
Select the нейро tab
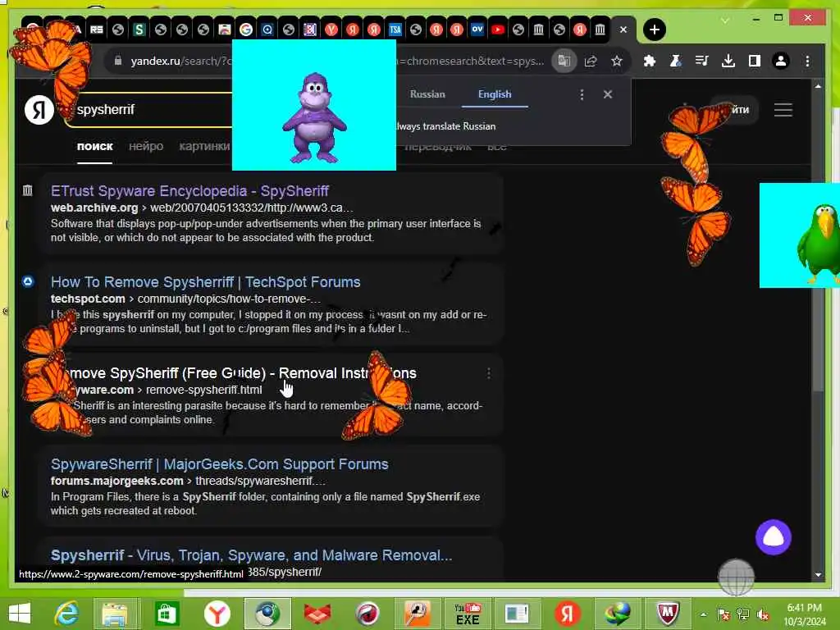[146, 146]
